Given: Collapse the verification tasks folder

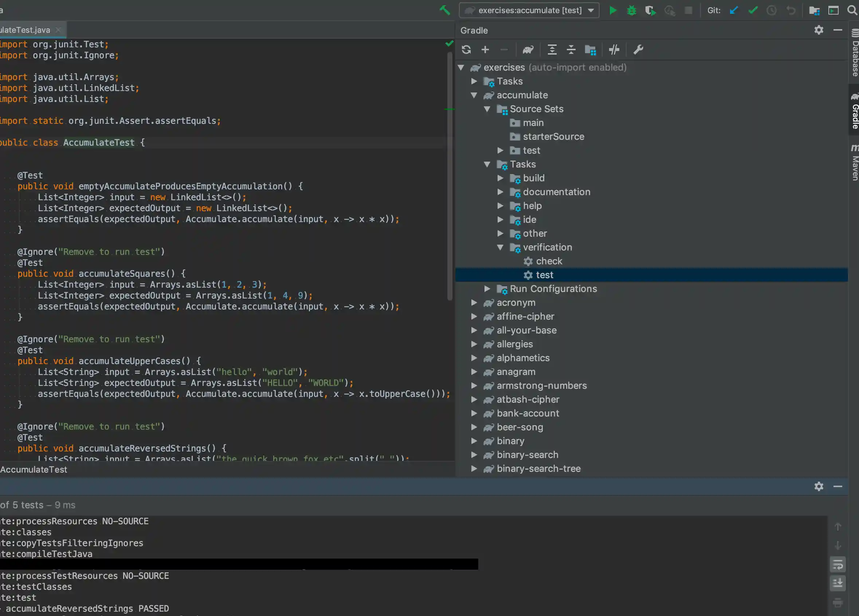Looking at the screenshot, I should 500,247.
